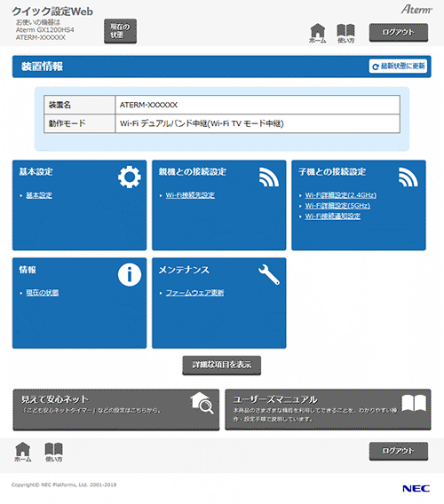
Task: Click the NEC logo at bottom right
Action: click(416, 489)
